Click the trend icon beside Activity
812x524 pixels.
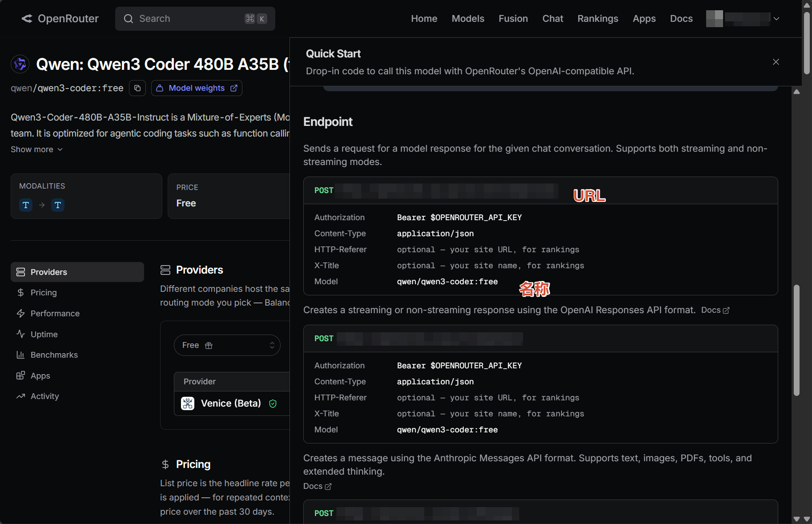click(20, 396)
